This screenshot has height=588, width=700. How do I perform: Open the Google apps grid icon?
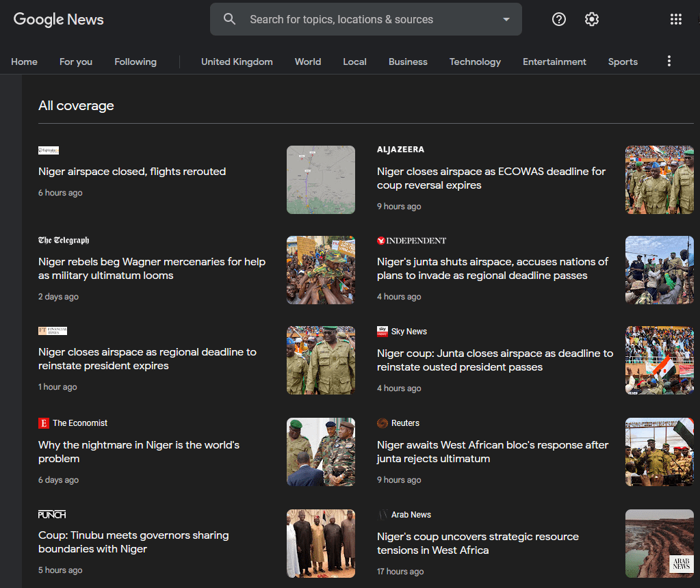click(676, 19)
